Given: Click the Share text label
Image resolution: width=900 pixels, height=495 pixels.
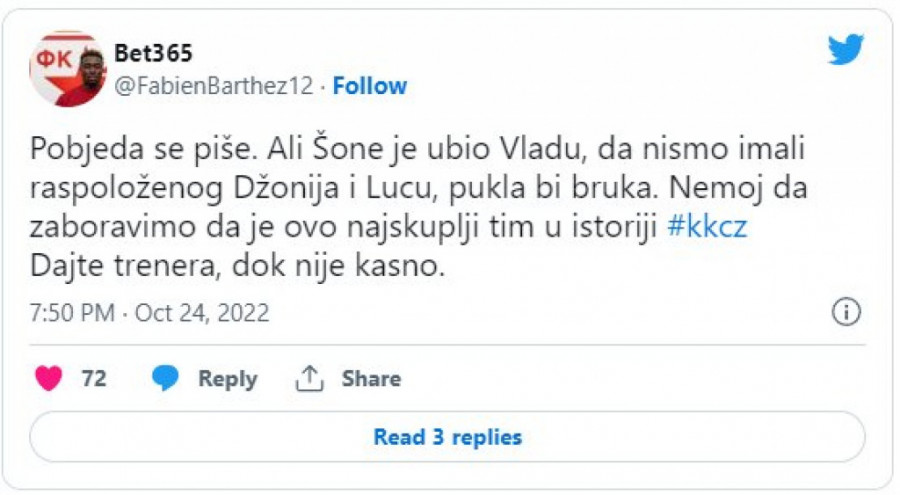Looking at the screenshot, I should click(x=371, y=379).
